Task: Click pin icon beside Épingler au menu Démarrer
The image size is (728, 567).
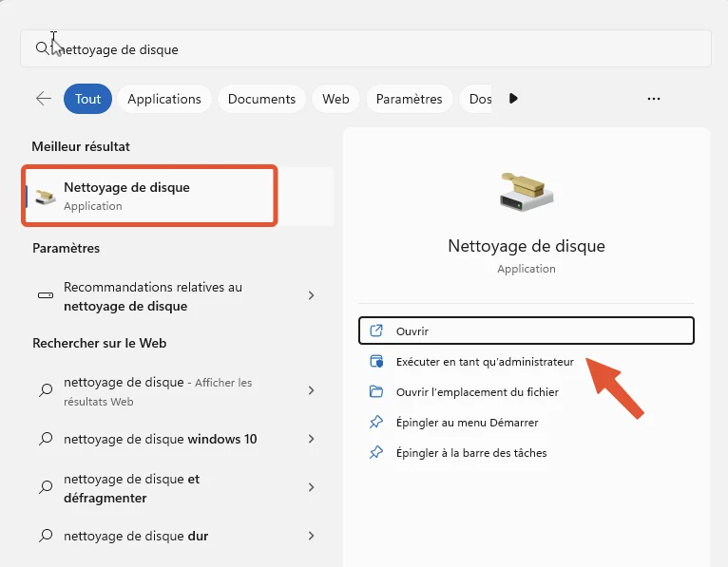Action: [x=376, y=423]
